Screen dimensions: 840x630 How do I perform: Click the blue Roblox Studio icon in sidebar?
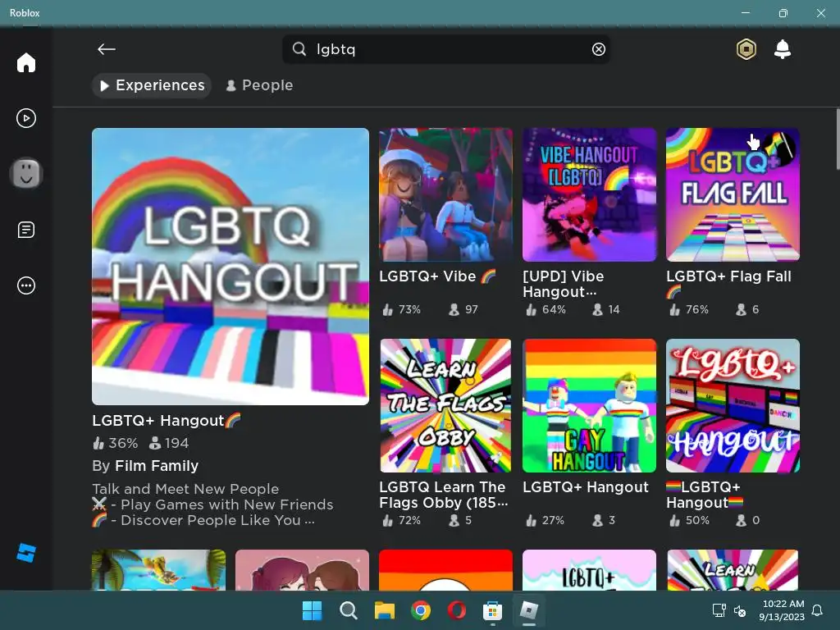[x=25, y=553]
